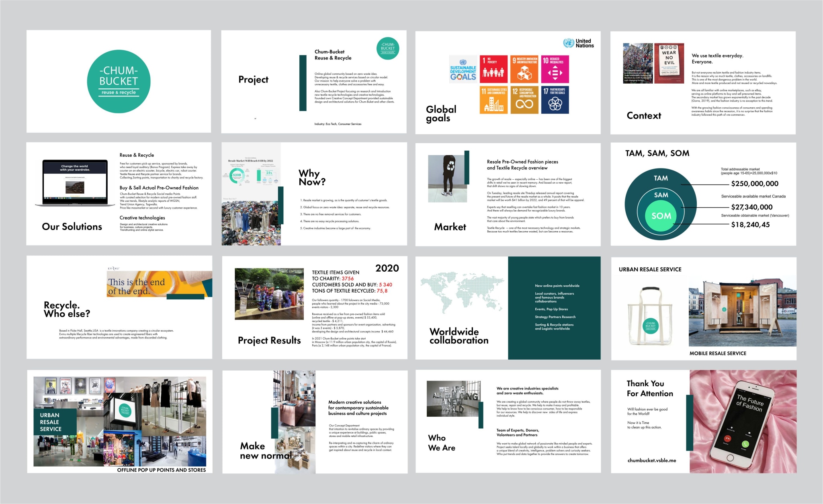Open the Chum-Bucket title slide thumbnail
The image size is (823, 504).
pos(119,81)
